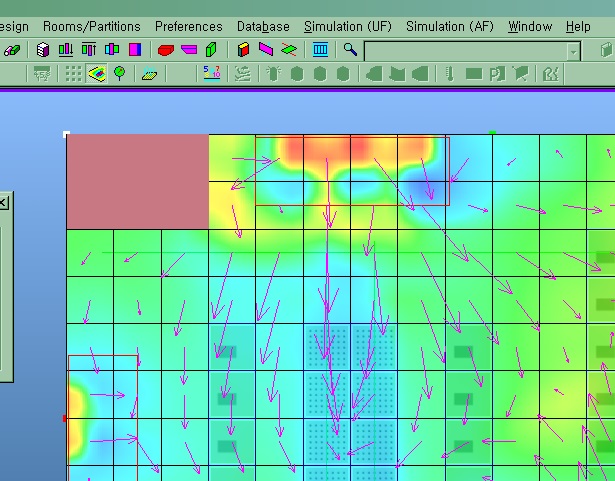The width and height of the screenshot is (615, 481).
Task: Click the colored 5-7-10 numbers icon
Action: (212, 73)
